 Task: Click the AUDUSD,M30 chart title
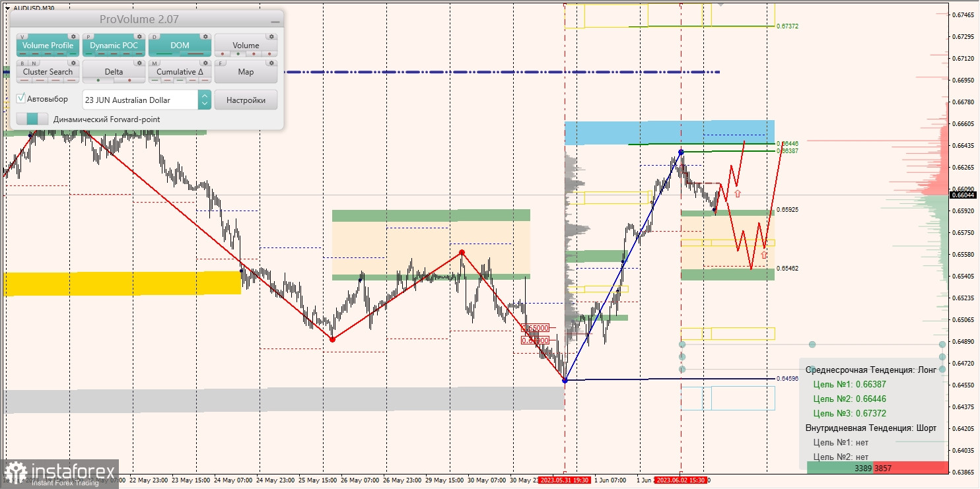click(34, 8)
